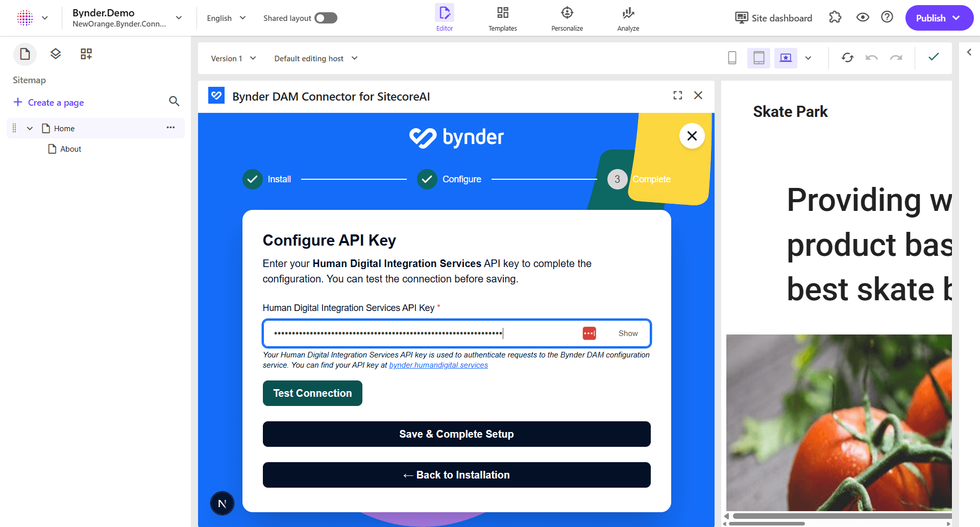Expand the Bynder connector dialog to fullscreen
The image size is (980, 527).
677,95
